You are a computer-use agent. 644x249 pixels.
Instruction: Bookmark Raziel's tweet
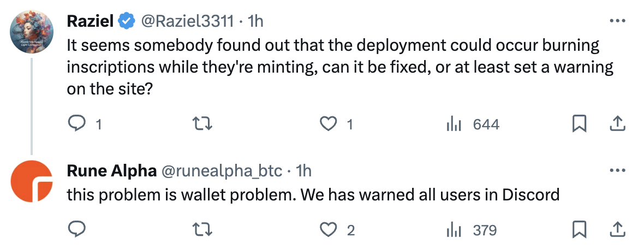point(579,125)
